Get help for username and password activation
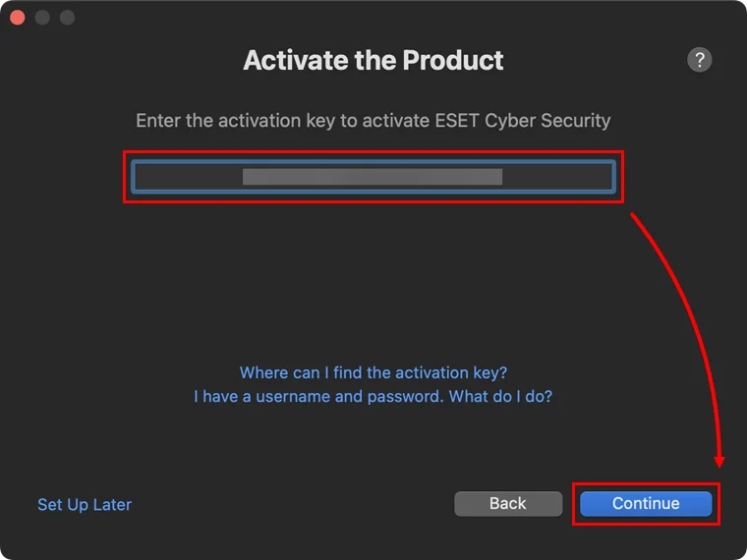Image resolution: width=747 pixels, height=560 pixels. coord(373,397)
